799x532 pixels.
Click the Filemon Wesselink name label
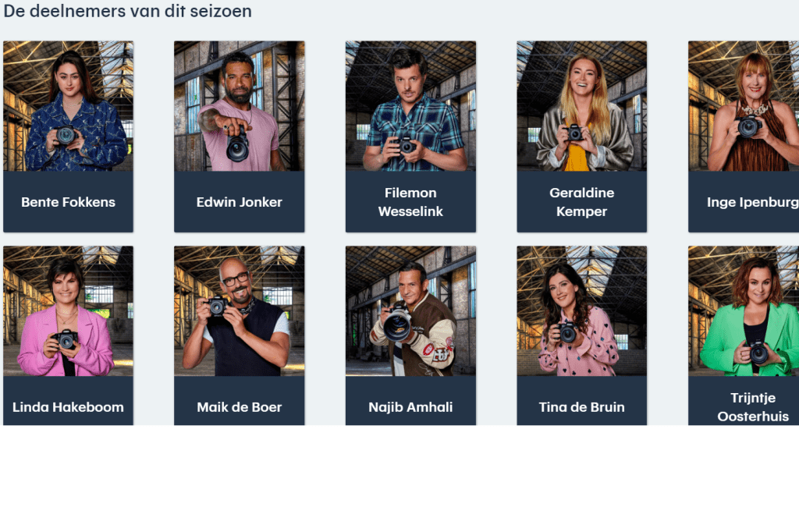click(x=410, y=202)
